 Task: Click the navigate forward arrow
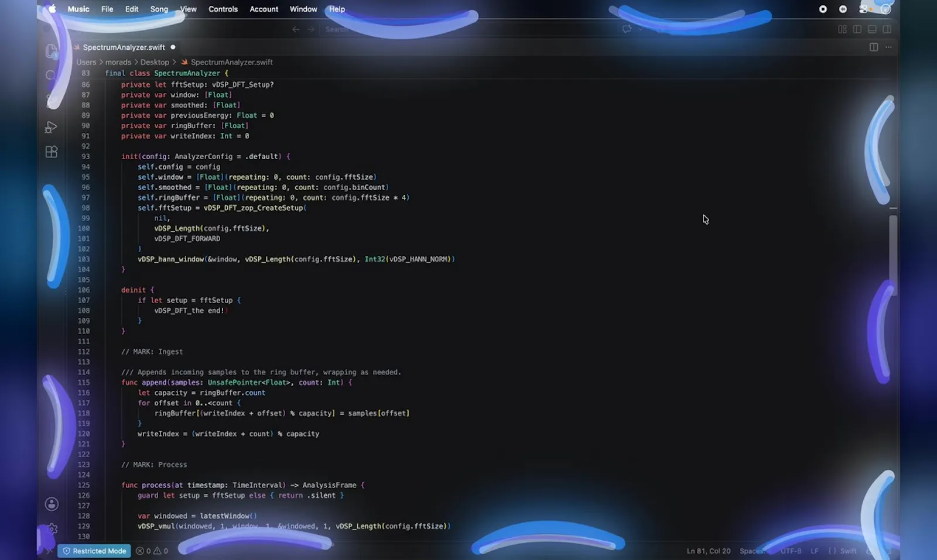coord(311,29)
